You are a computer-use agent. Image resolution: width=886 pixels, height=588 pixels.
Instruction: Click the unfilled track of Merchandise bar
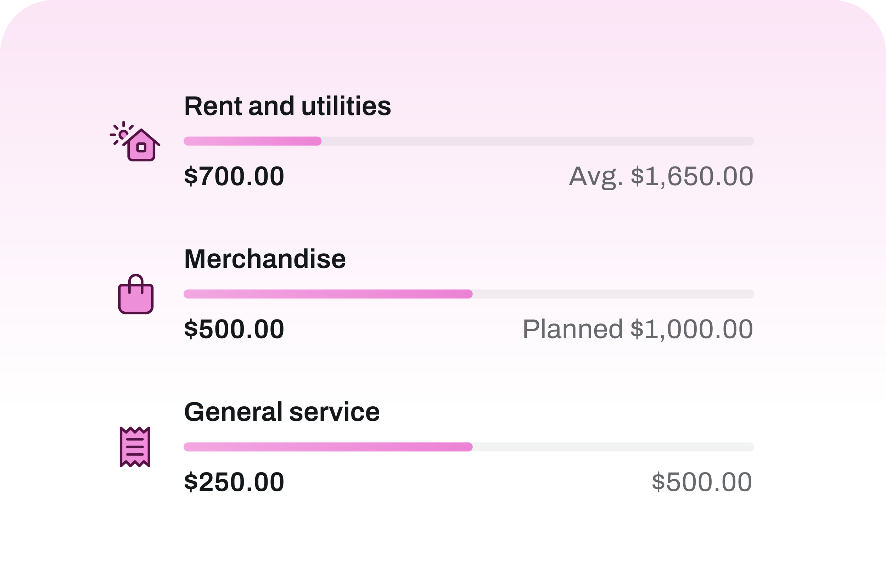tap(613, 294)
